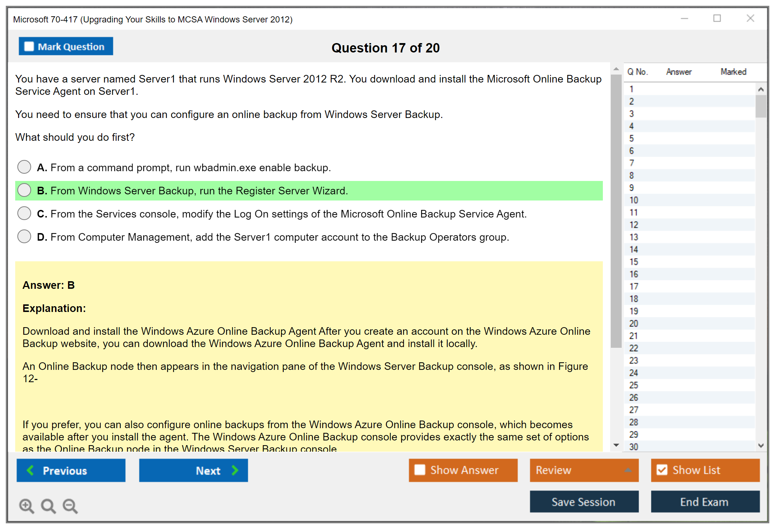The height and width of the screenshot is (532, 778).
Task: Expand the Review dropdown menu
Action: 628,470
